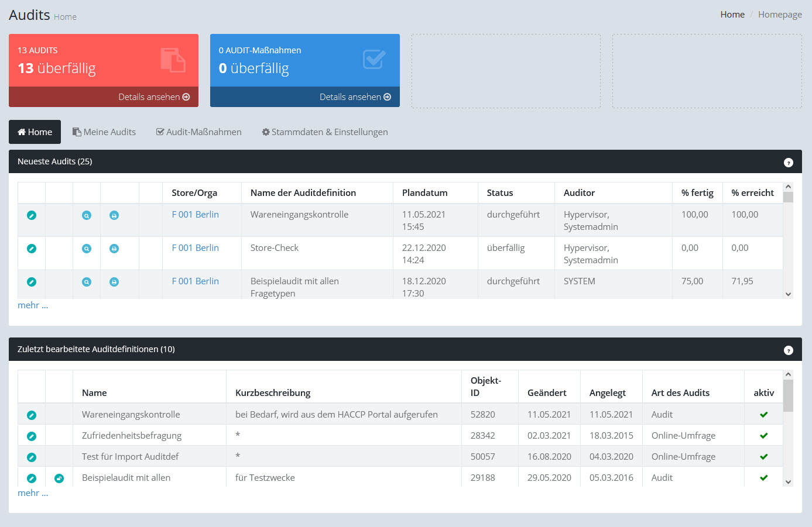Switch to the Meine Audits tab
The height and width of the screenshot is (527, 812).
click(x=104, y=132)
